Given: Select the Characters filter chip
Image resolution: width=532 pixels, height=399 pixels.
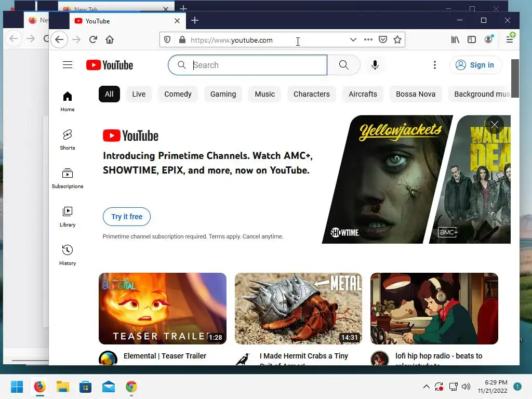Looking at the screenshot, I should [312, 94].
